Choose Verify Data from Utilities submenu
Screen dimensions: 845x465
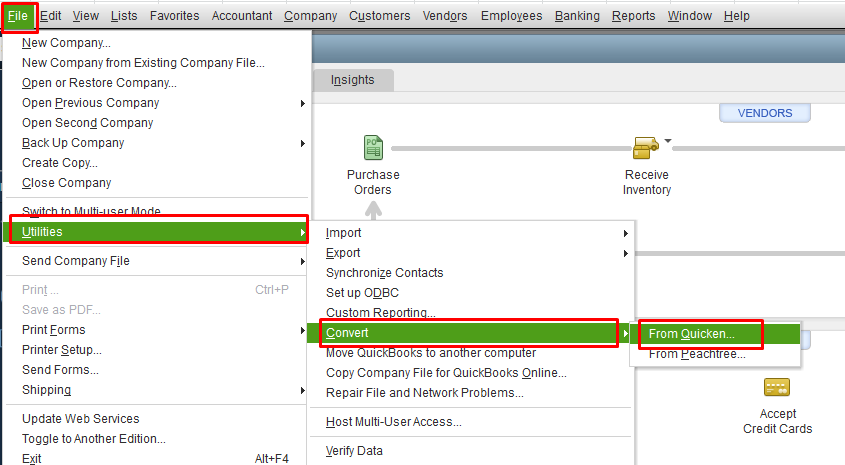click(x=354, y=451)
